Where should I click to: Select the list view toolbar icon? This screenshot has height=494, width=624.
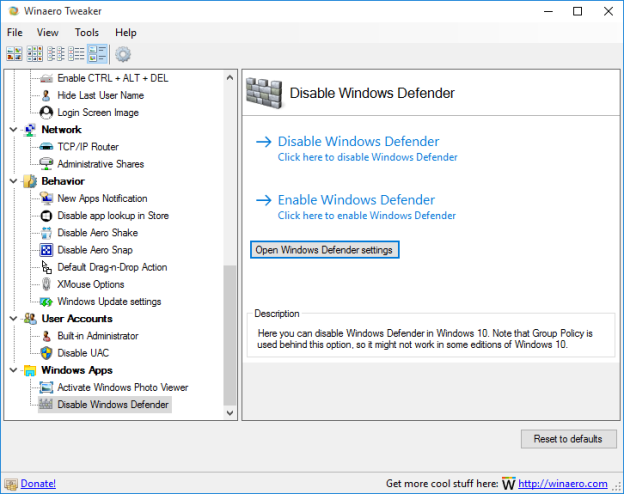point(55,54)
